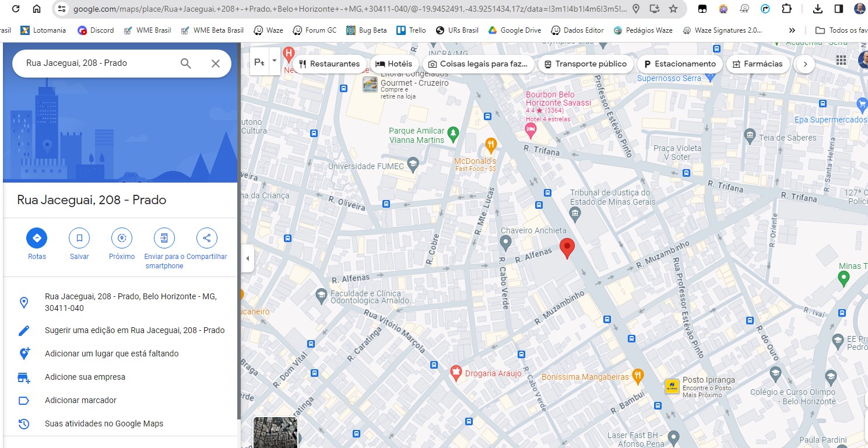Select the Farmácias filter chip
The height and width of the screenshot is (448, 868).
758,64
